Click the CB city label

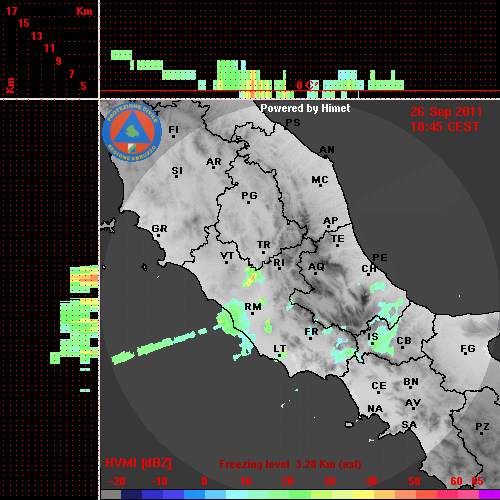tap(404, 341)
